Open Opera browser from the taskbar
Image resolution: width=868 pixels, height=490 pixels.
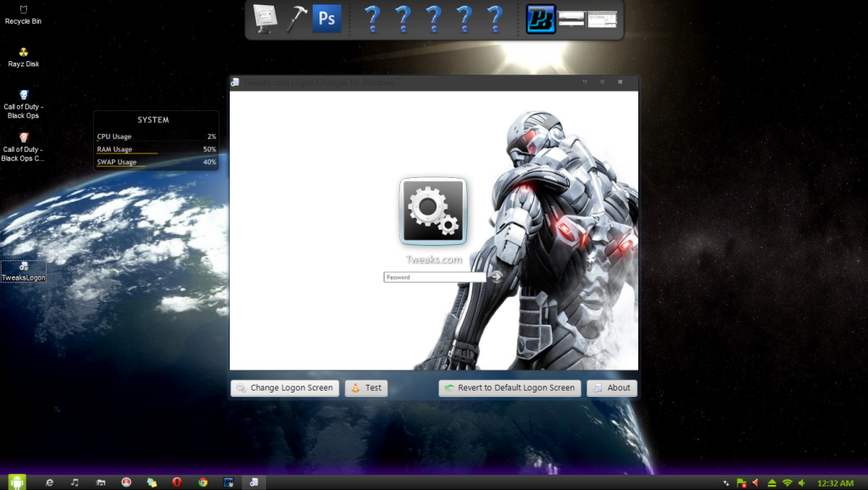pyautogui.click(x=176, y=482)
